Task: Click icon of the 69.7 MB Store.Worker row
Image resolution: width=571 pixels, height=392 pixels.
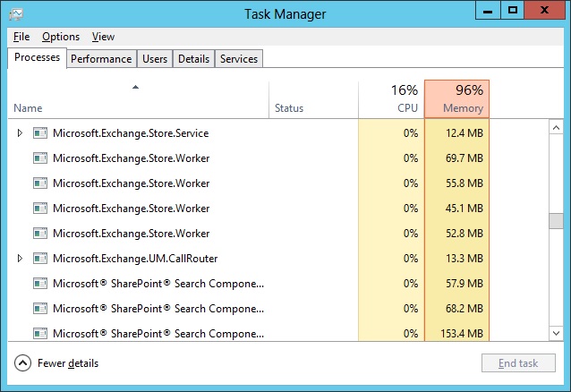Action: point(40,158)
